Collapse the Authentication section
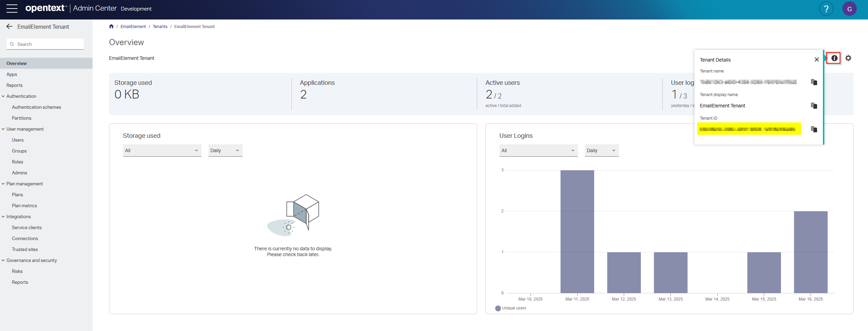868x331 pixels. tap(3, 96)
